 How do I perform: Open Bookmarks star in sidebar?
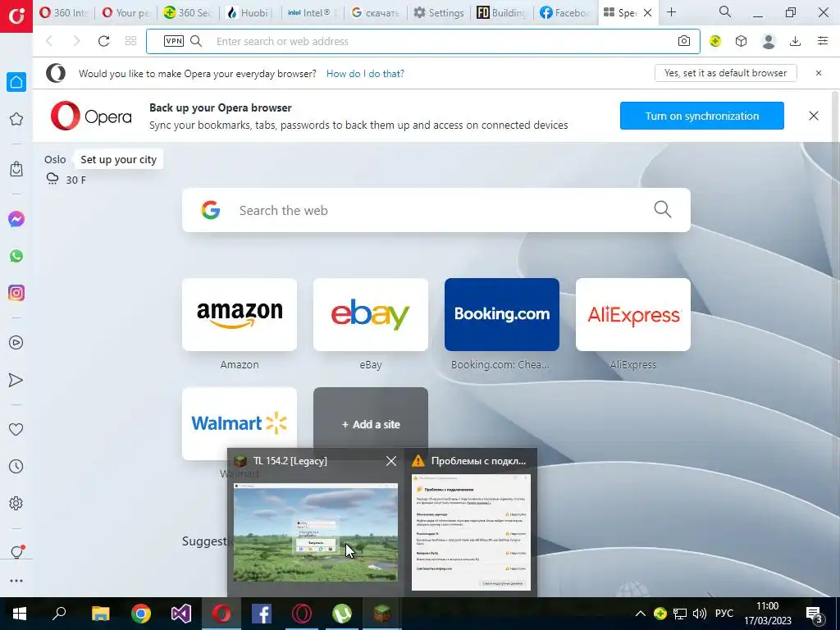point(16,119)
